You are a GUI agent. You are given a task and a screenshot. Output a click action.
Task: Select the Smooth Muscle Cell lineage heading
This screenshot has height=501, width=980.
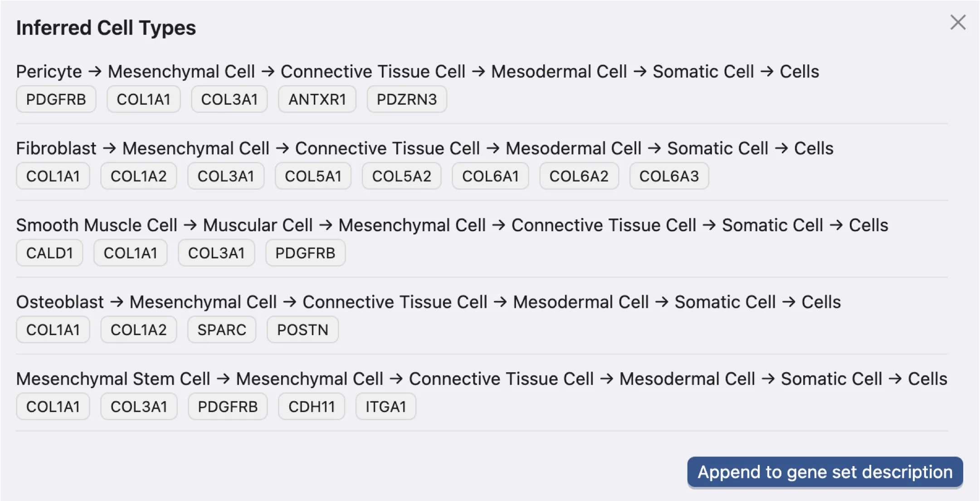(96, 225)
